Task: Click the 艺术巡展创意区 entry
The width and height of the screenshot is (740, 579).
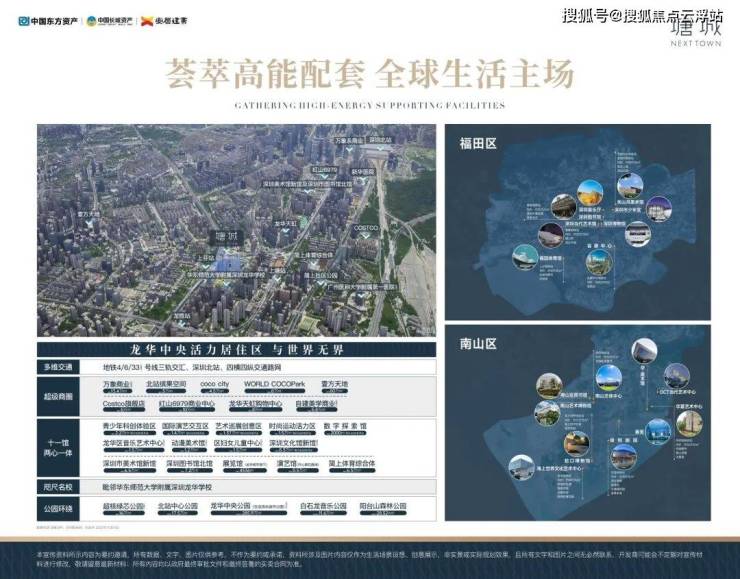Action: pos(238,428)
